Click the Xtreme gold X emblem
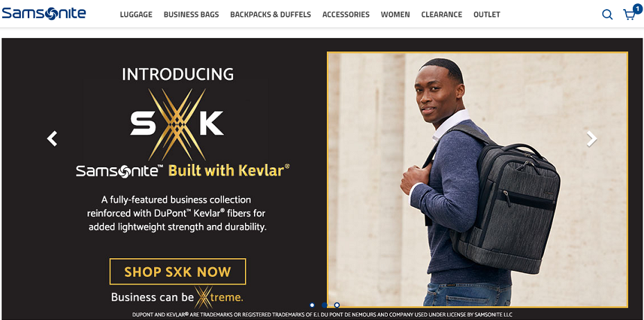The height and width of the screenshot is (320, 644). pos(203,297)
